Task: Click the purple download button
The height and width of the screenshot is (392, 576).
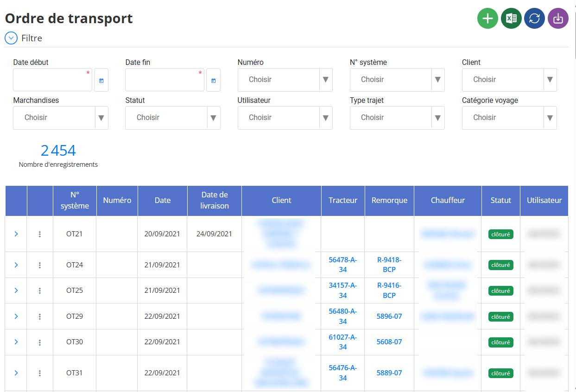Action: click(x=558, y=19)
